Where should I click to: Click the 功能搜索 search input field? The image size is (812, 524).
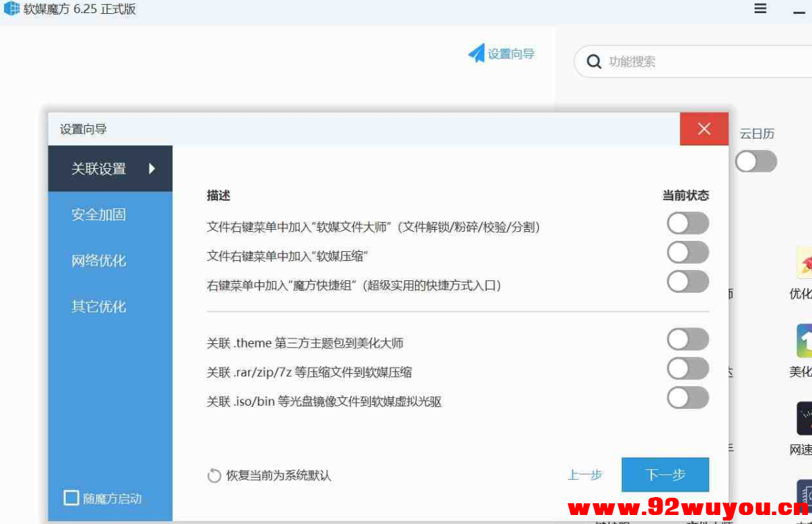tap(664, 61)
